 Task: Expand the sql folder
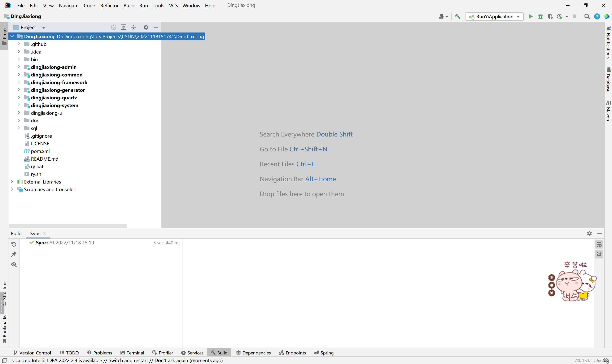tap(19, 128)
